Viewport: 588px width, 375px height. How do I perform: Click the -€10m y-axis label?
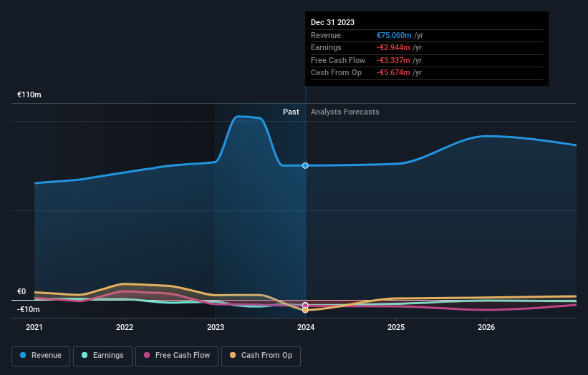pos(29,309)
